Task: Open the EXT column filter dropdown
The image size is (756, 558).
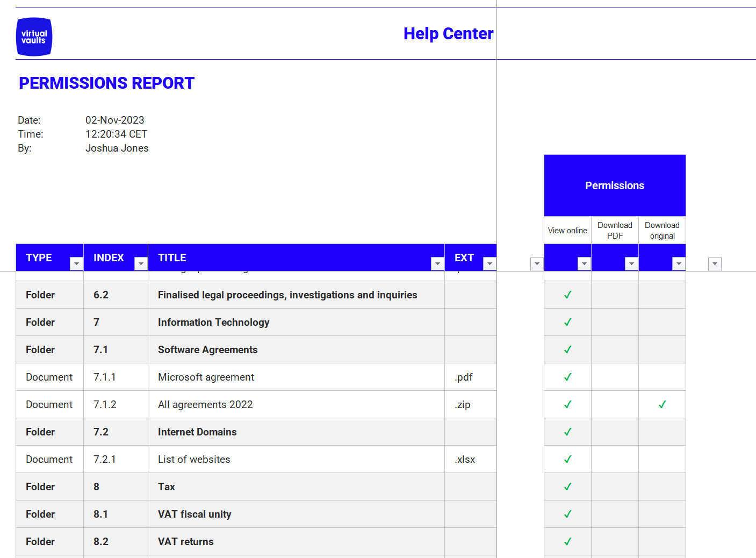Action: click(x=489, y=263)
